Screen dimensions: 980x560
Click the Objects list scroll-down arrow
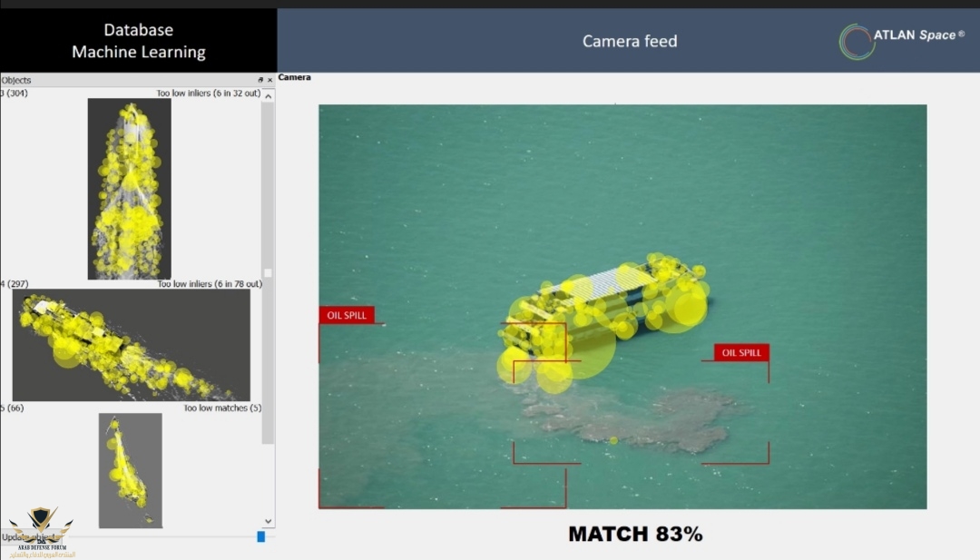pyautogui.click(x=268, y=521)
